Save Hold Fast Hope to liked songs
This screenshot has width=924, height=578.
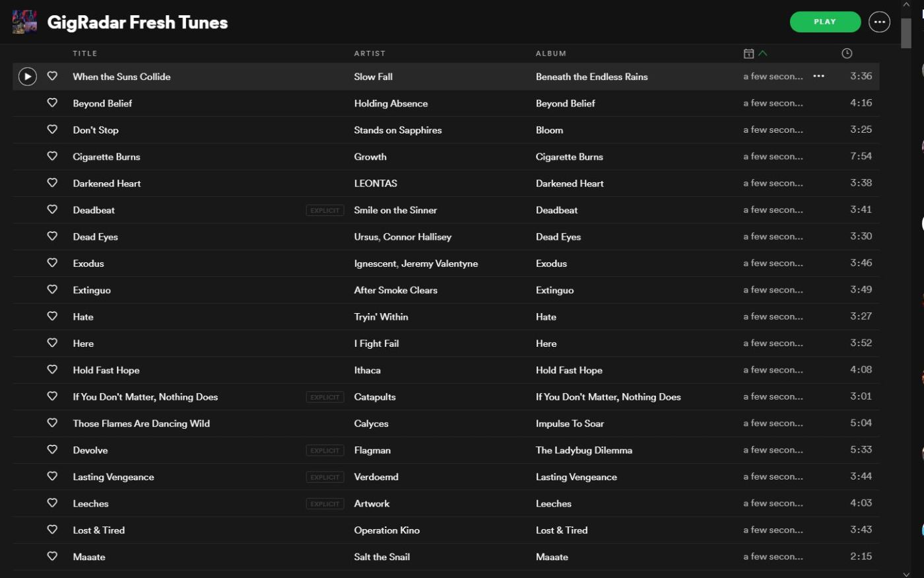(x=52, y=370)
